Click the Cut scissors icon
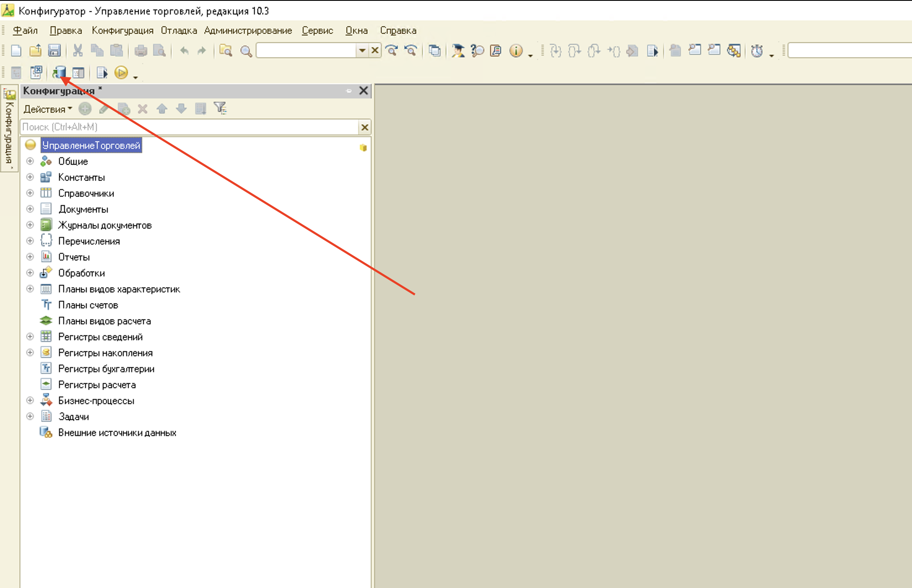Screen dimensions: 912x588 tap(78, 51)
